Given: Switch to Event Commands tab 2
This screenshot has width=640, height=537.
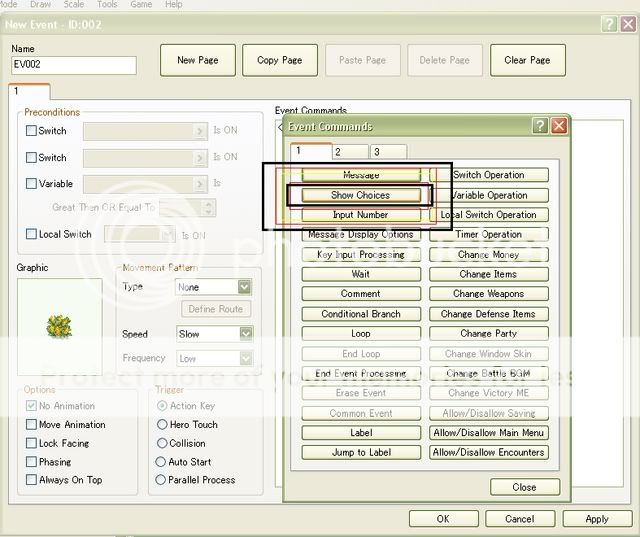Looking at the screenshot, I should [x=350, y=152].
